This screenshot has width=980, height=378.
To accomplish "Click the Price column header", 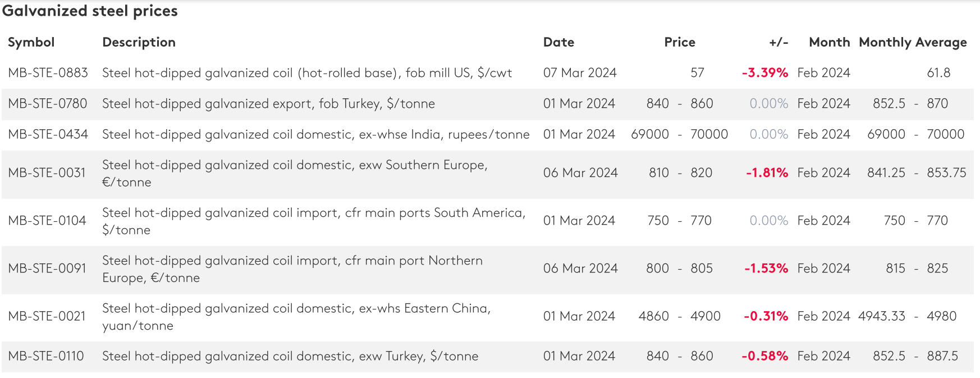I will click(x=679, y=42).
